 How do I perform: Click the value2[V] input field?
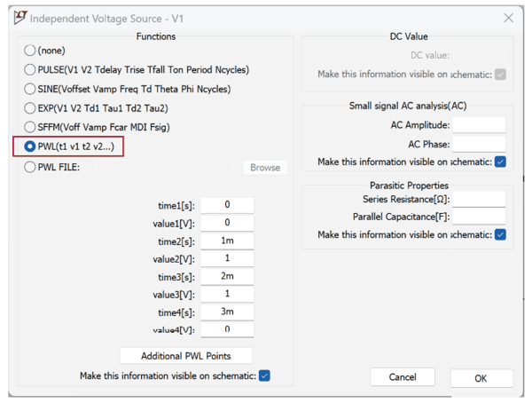[227, 258]
